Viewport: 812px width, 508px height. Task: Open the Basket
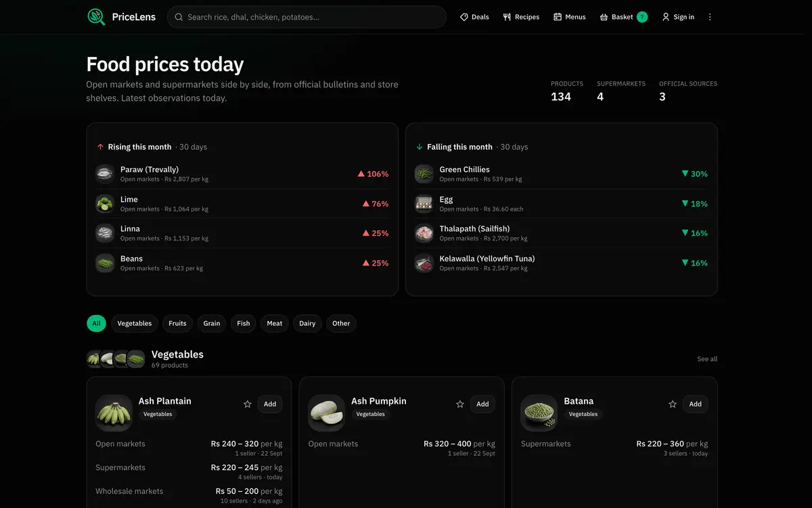tap(623, 17)
